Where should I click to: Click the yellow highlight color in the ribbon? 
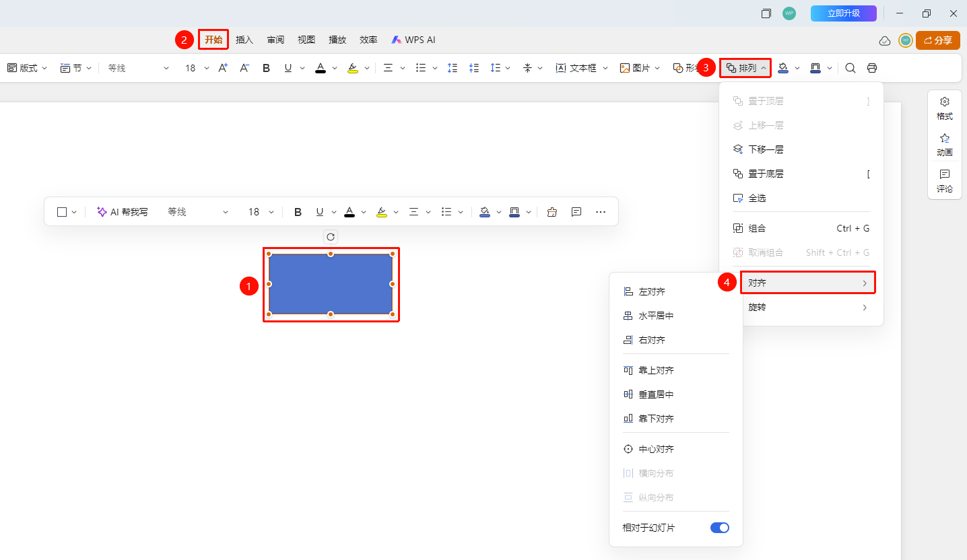coord(353,68)
